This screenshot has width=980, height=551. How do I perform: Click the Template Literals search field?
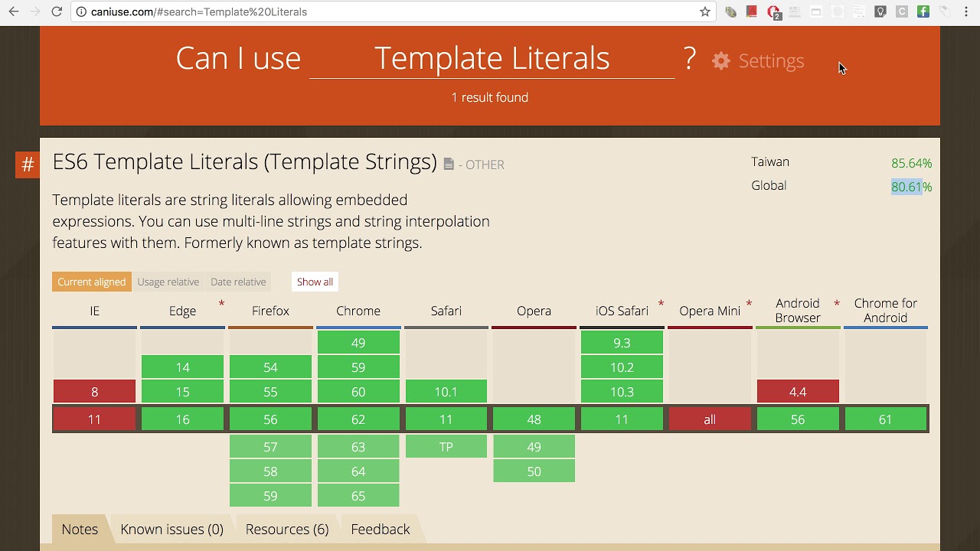[492, 59]
